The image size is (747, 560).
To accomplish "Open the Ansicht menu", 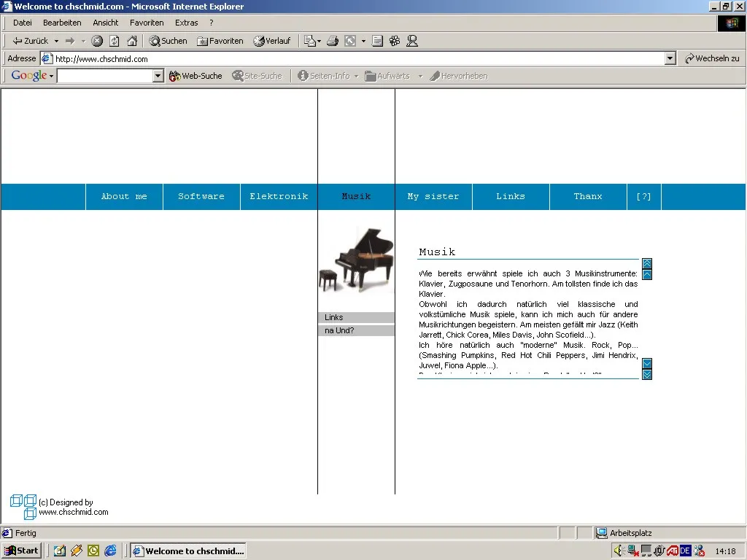I will (x=105, y=23).
